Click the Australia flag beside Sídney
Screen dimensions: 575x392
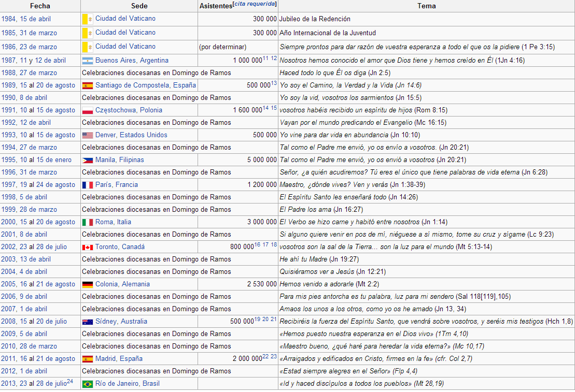tap(87, 322)
